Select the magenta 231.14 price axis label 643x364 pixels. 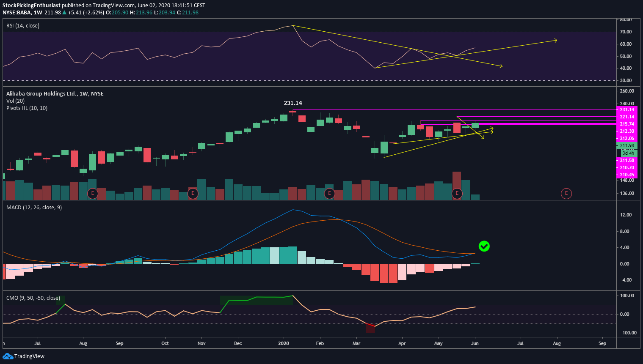[x=627, y=109]
